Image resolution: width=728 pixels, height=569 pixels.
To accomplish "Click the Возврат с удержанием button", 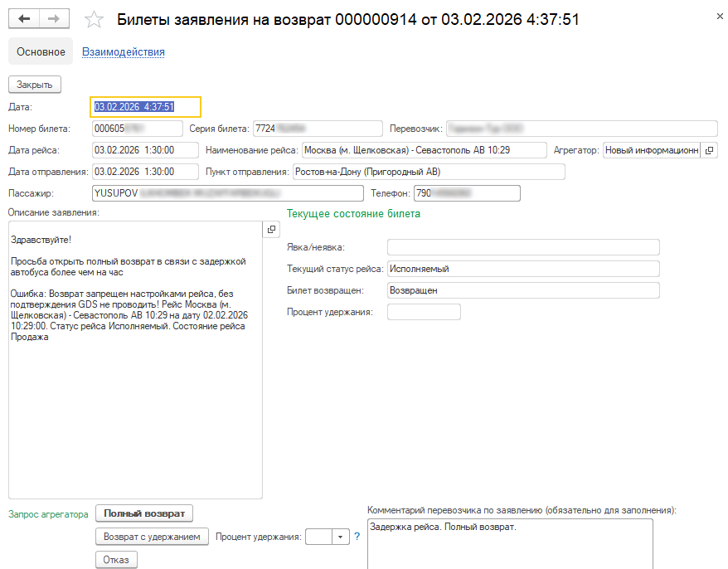I will [x=151, y=537].
